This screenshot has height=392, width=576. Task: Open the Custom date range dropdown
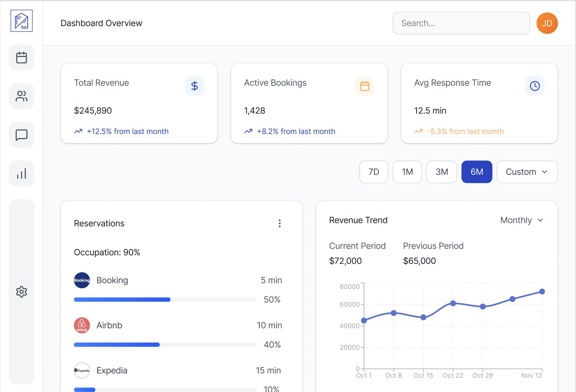527,172
